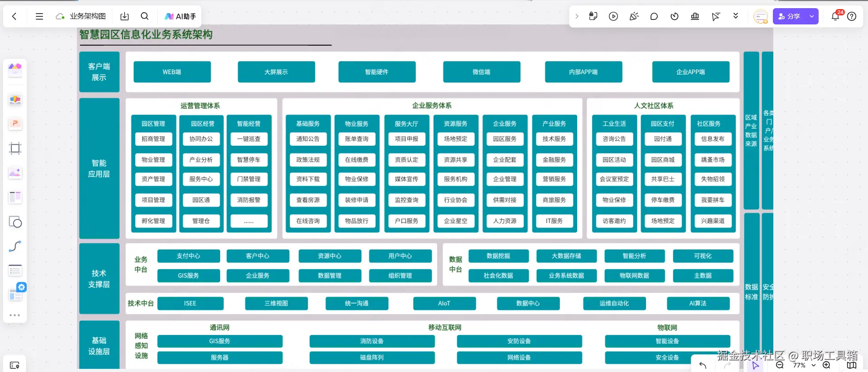Click the 消防设备 box
Image resolution: width=868 pixels, height=372 pixels.
pos(372,341)
